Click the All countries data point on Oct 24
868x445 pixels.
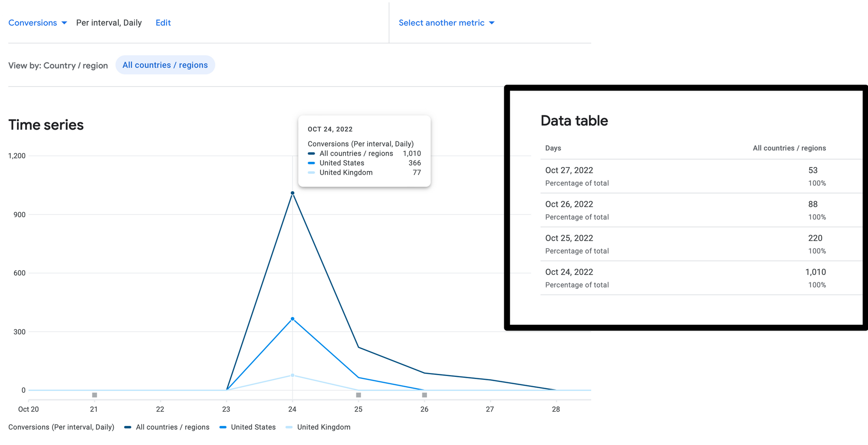coord(293,193)
